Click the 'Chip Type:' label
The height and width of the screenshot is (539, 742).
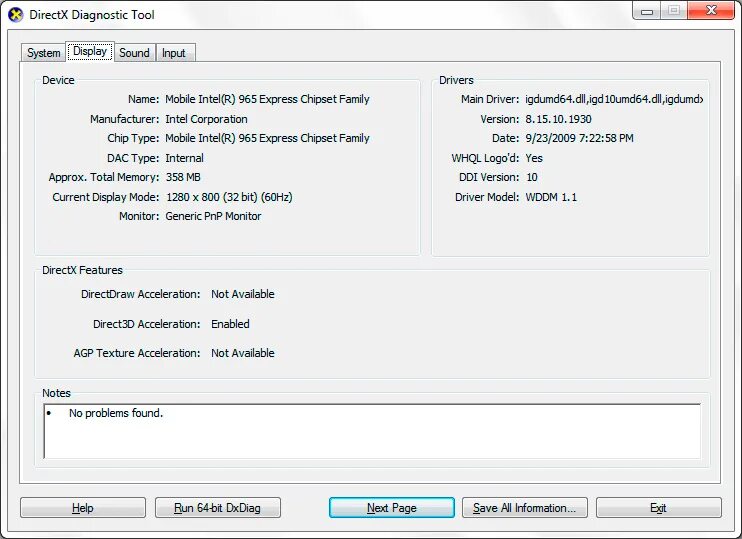click(133, 138)
